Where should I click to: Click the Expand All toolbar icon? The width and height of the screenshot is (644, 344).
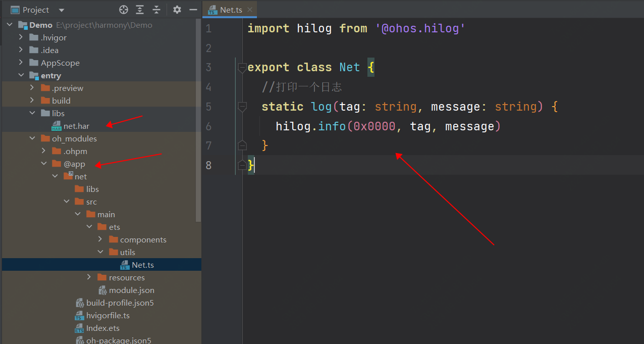click(140, 10)
